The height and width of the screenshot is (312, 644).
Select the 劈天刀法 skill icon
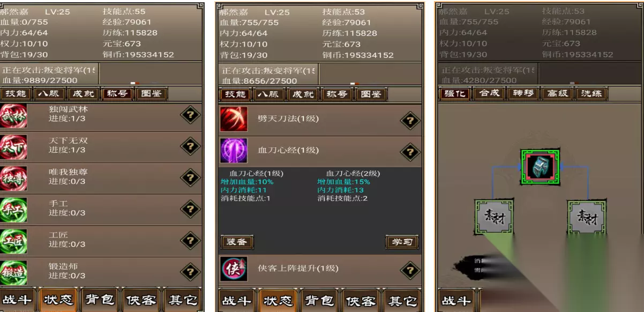tap(234, 119)
